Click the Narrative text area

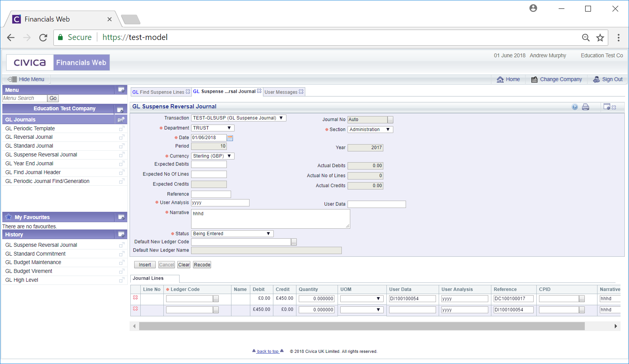click(271, 219)
